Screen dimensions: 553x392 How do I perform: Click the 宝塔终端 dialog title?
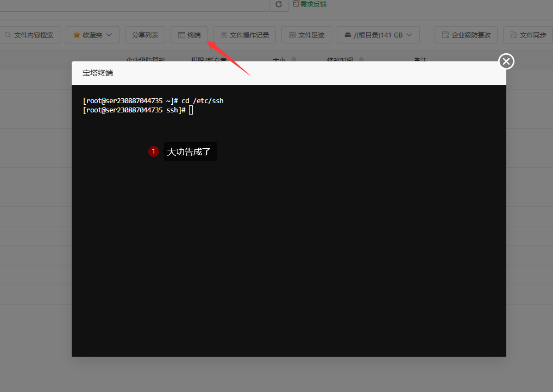(98, 73)
